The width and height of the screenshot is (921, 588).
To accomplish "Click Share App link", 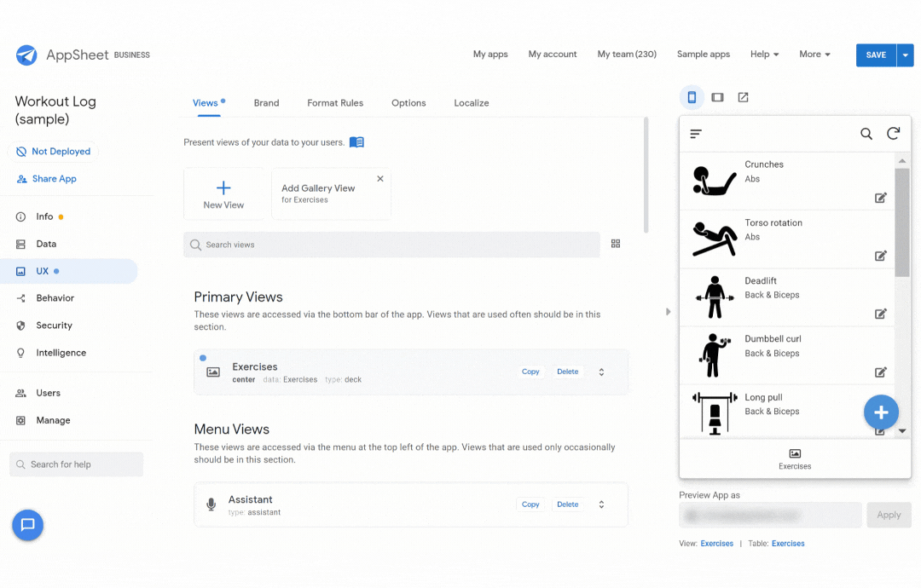I will (46, 179).
